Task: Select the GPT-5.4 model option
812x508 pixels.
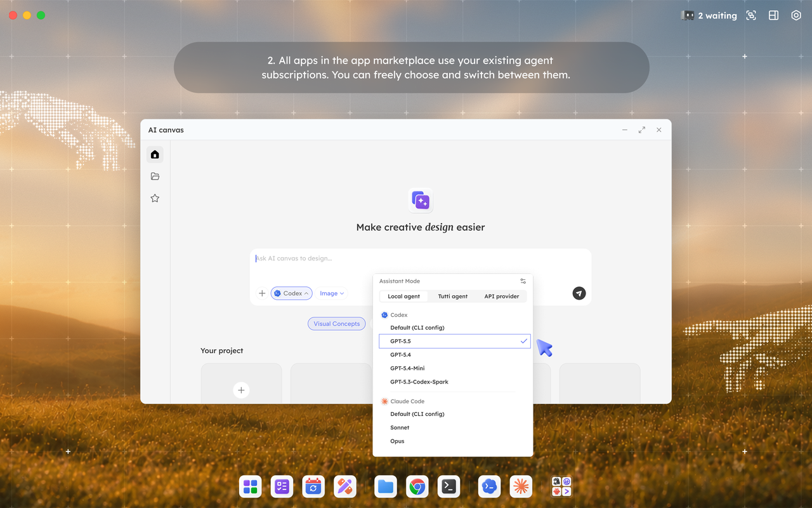Action: tap(455, 355)
